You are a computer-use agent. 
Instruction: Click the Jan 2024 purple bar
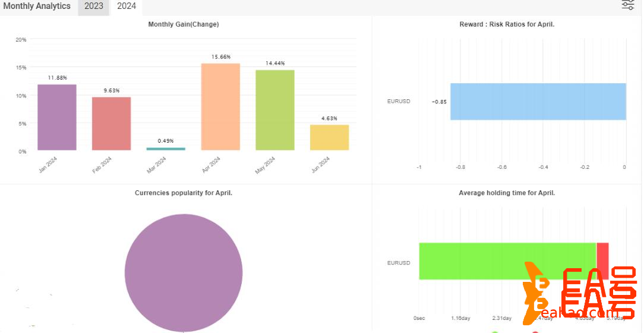click(x=57, y=117)
